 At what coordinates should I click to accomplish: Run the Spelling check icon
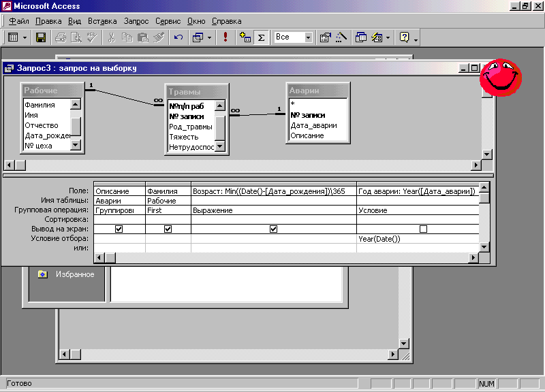point(92,37)
